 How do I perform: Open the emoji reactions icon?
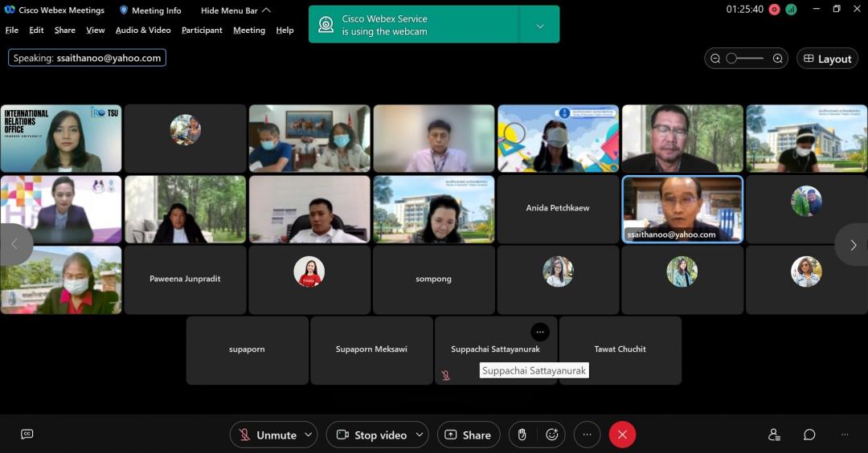(x=552, y=435)
